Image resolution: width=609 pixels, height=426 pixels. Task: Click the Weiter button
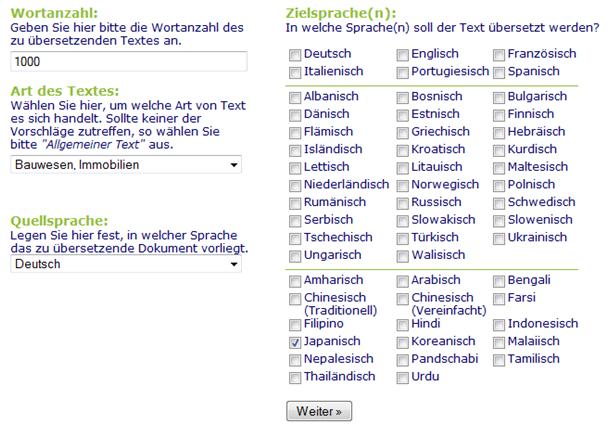tap(319, 411)
